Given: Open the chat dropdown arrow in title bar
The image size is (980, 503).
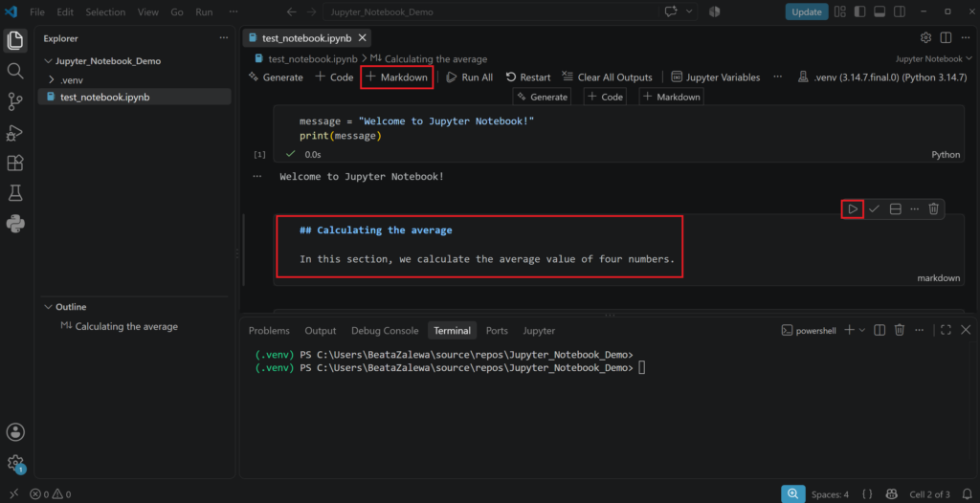Looking at the screenshot, I should tap(689, 11).
